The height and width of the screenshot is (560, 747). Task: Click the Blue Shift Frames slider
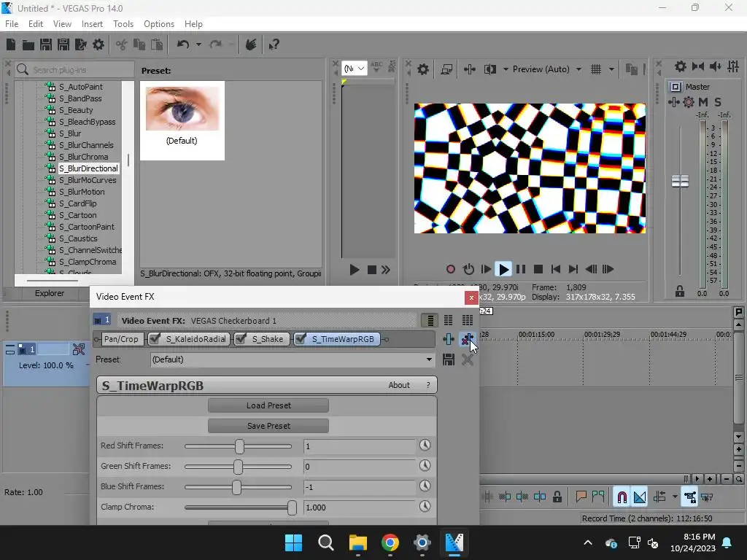(239, 486)
